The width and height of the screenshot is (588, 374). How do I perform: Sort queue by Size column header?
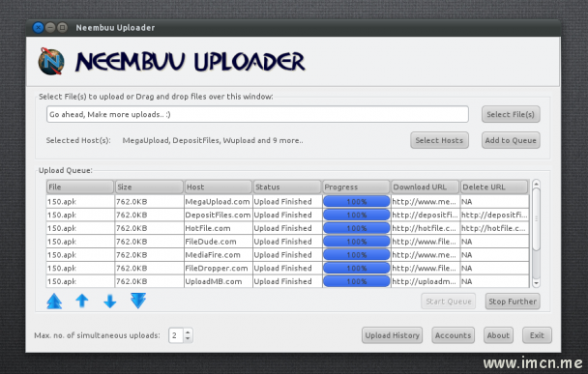[x=149, y=187]
